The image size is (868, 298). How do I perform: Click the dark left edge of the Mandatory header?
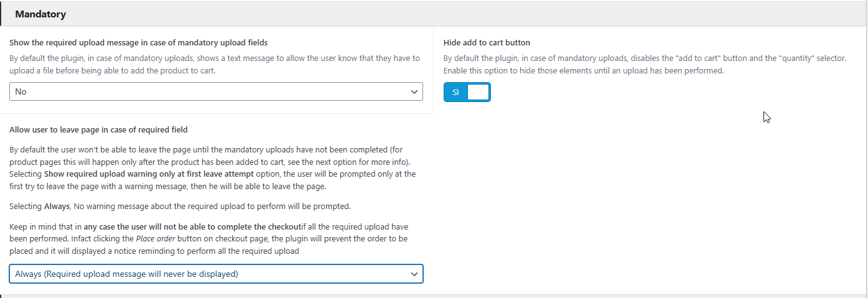coord(1,14)
